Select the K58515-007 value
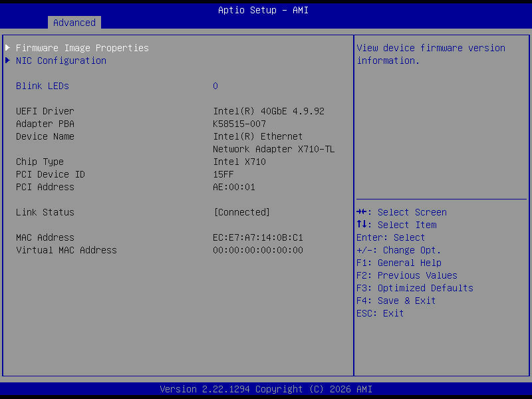 click(239, 124)
